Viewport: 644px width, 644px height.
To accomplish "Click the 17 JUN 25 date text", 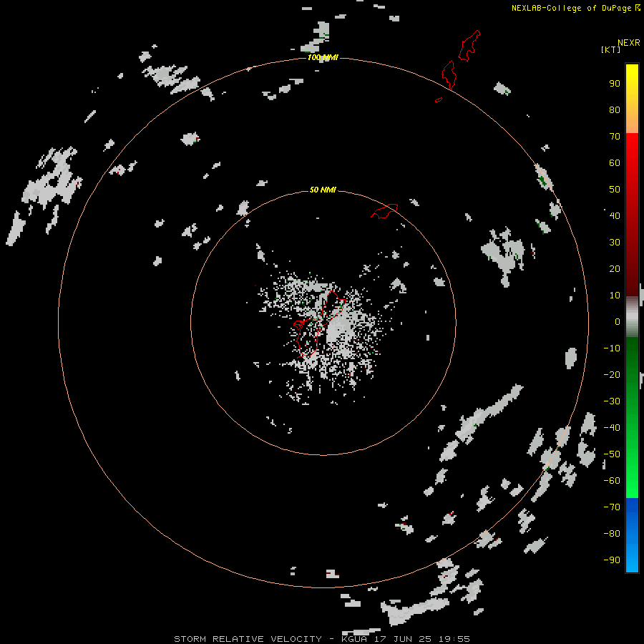I will tap(401, 639).
